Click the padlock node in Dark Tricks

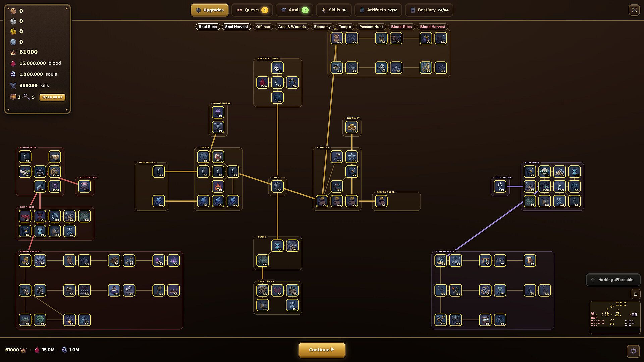click(292, 290)
